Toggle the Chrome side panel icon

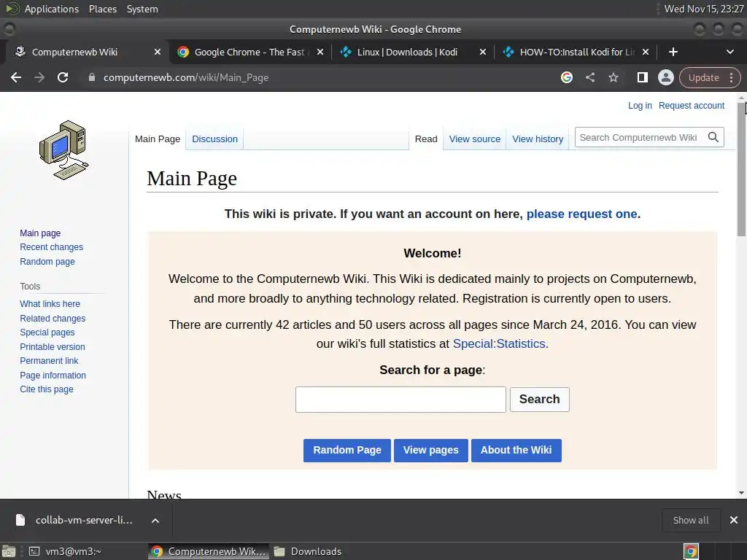(642, 77)
